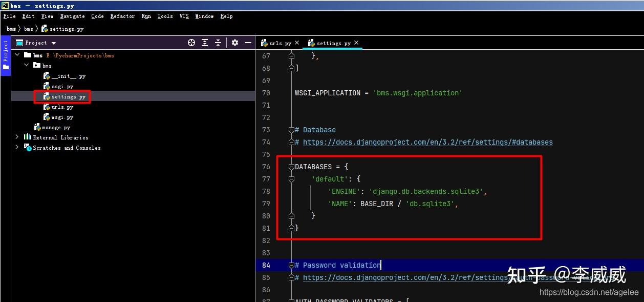The width and height of the screenshot is (644, 302).
Task: Collapse the bms root project folder
Action: 17,55
